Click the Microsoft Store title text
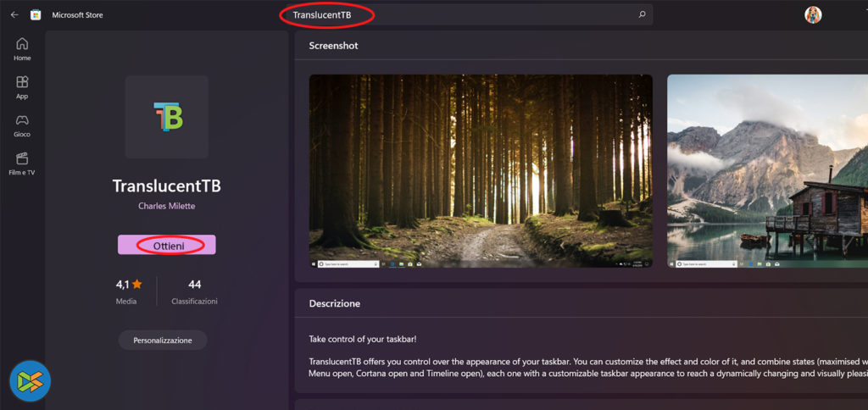The width and height of the screenshot is (868, 410). coord(77,15)
